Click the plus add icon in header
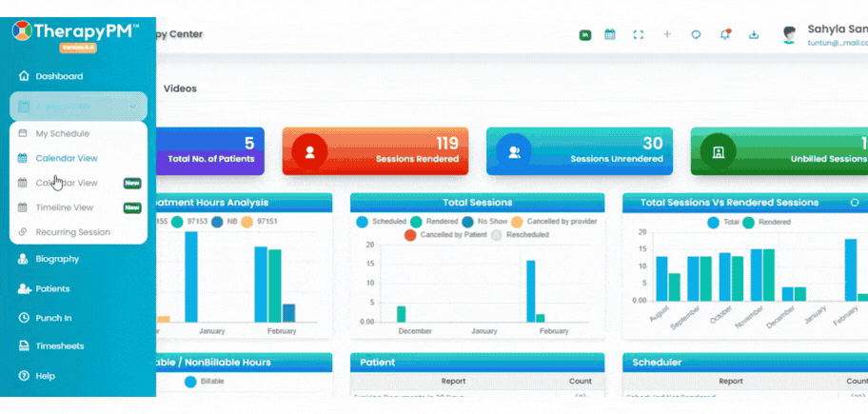 point(667,34)
